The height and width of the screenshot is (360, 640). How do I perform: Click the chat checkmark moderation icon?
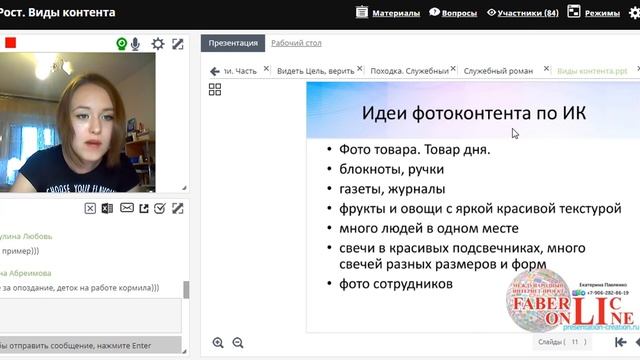point(160,209)
